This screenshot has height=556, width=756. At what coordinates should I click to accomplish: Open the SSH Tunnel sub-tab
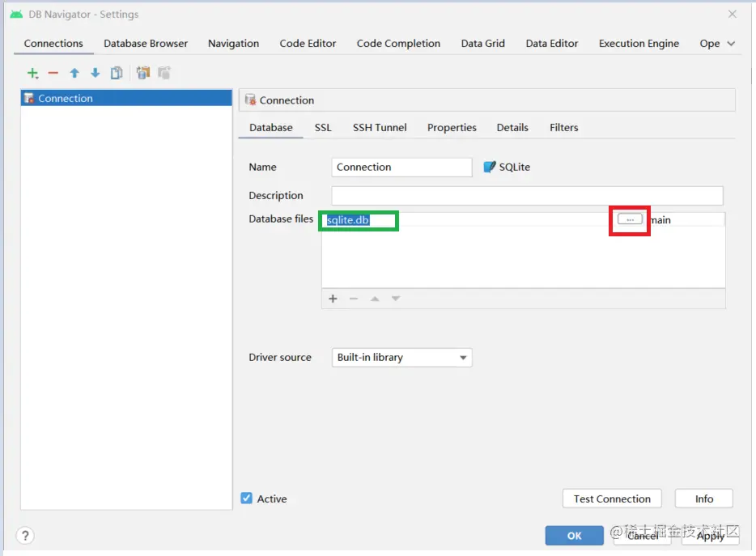point(380,127)
